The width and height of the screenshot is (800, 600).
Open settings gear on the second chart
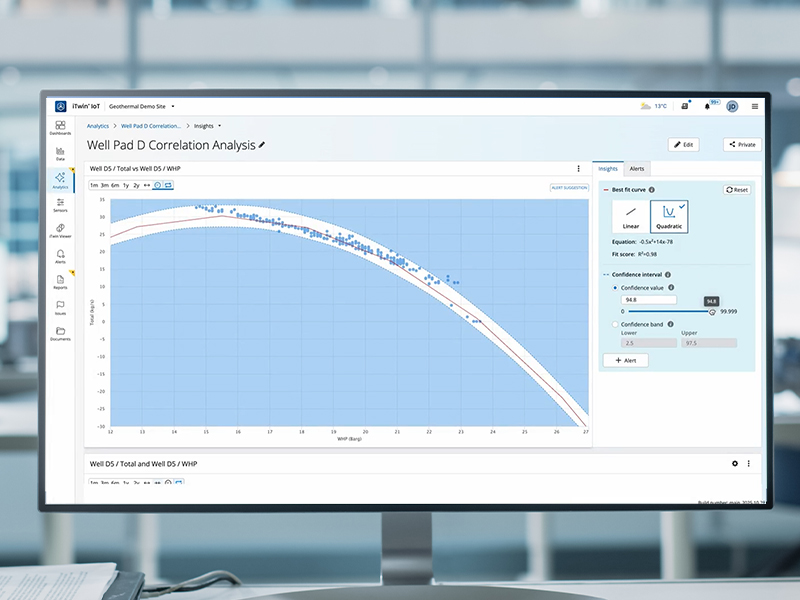coord(735,464)
